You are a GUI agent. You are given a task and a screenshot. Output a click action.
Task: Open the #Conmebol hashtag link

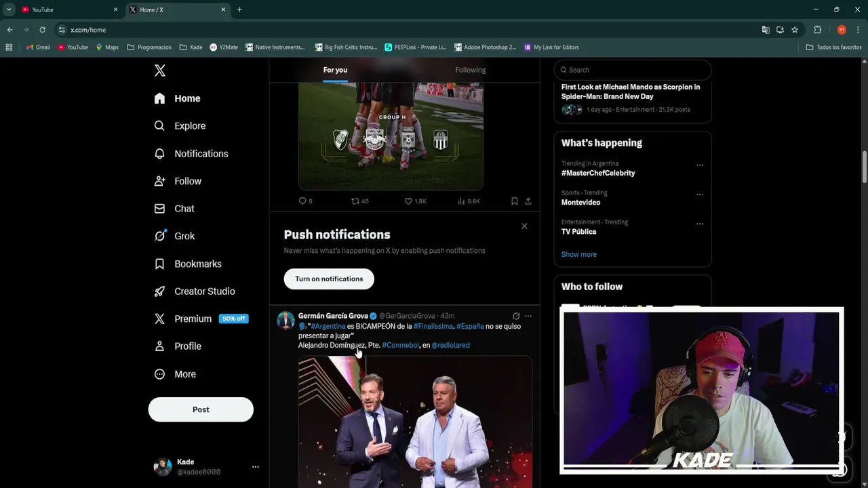(x=401, y=346)
